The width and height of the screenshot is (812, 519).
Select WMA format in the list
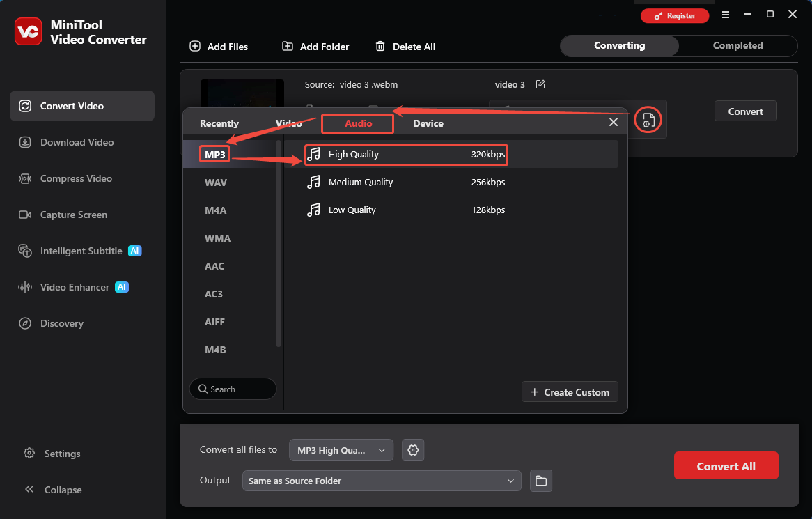tap(217, 238)
